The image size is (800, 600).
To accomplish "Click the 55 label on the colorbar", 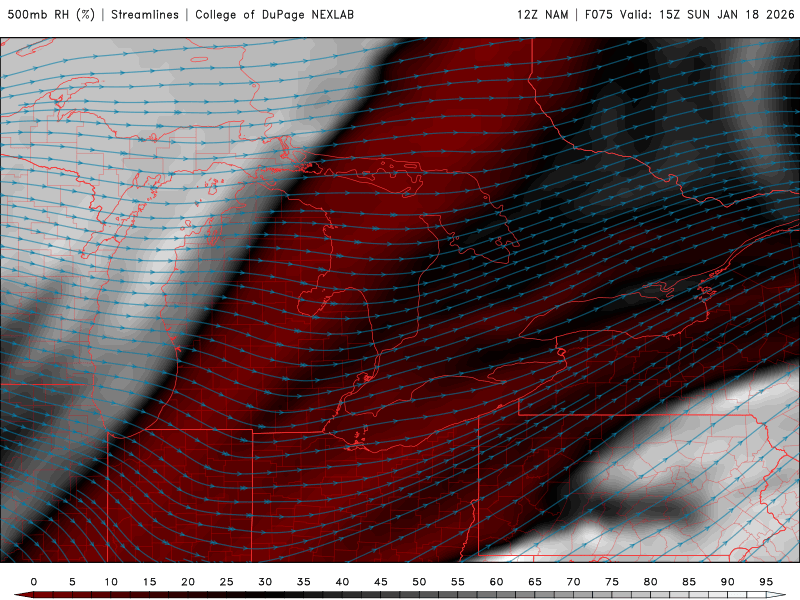I will coord(458,582).
